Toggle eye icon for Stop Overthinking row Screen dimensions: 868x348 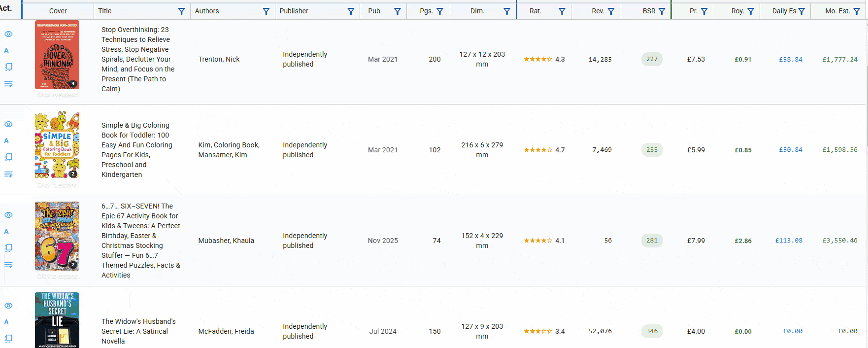coord(8,34)
